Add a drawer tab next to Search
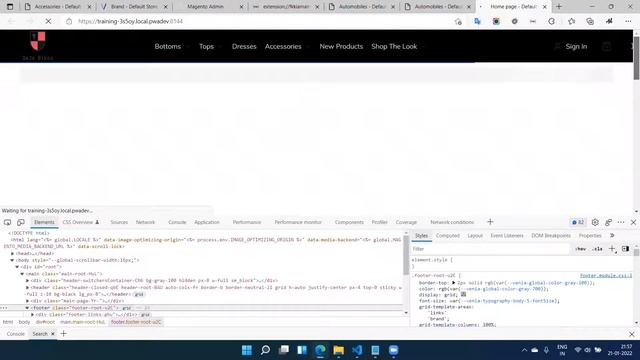 (63, 334)
